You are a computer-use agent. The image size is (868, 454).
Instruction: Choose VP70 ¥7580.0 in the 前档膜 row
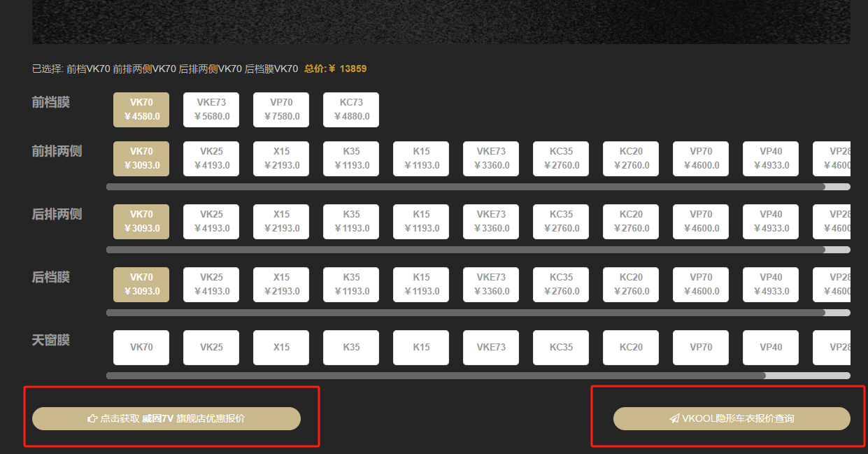(281, 110)
